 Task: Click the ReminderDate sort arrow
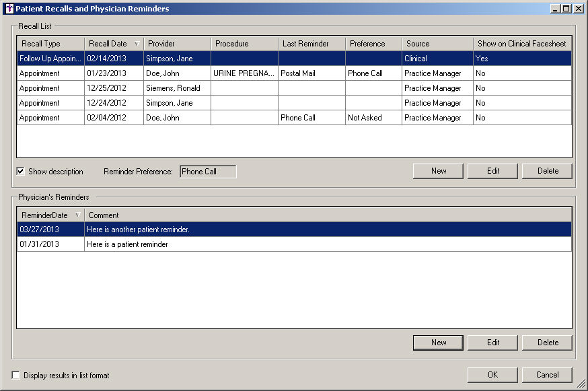pyautogui.click(x=78, y=215)
